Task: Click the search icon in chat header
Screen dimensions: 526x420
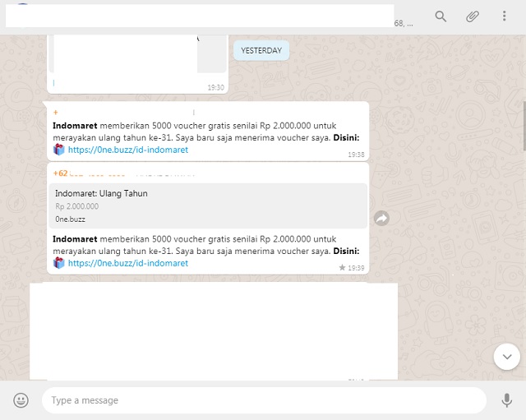Action: (x=441, y=16)
